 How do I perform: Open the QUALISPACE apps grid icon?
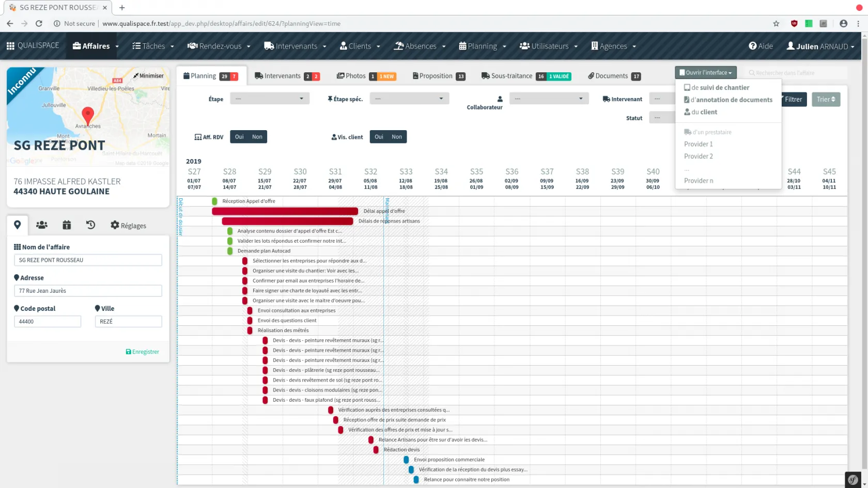pyautogui.click(x=10, y=46)
